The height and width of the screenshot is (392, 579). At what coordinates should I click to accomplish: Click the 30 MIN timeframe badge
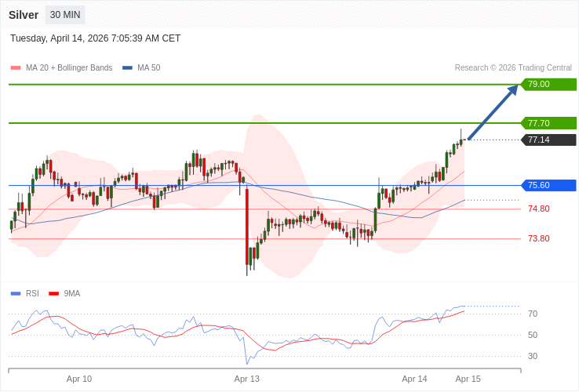point(65,15)
